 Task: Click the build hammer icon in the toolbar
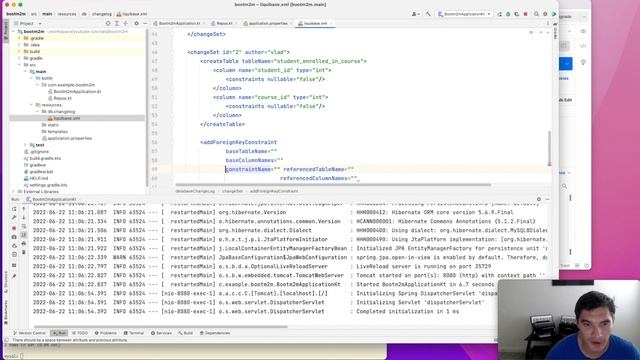(428, 14)
